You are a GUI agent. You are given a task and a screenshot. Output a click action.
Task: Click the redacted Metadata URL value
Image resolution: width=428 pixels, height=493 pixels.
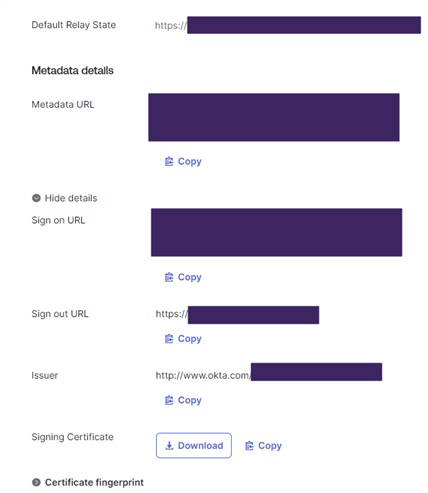274,117
